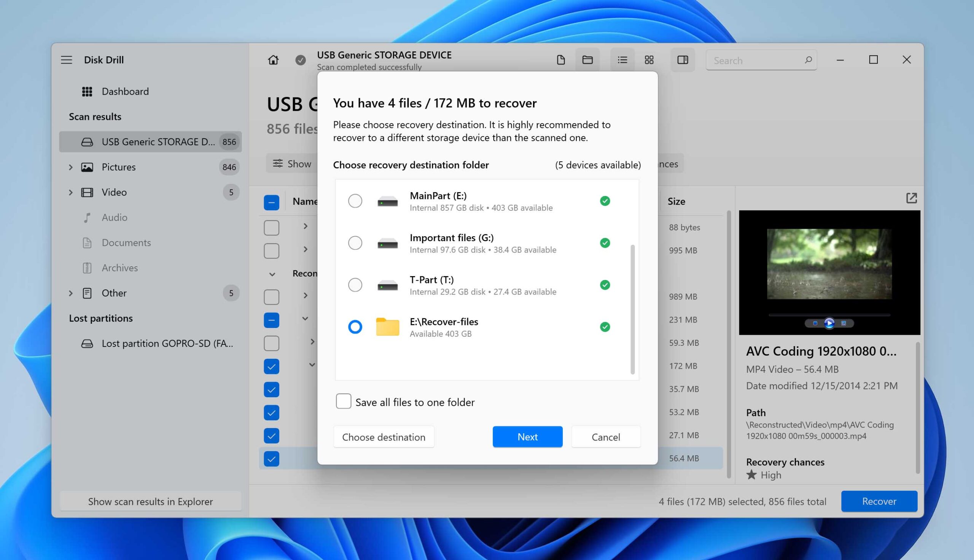This screenshot has height=560, width=974.
Task: Switch to folder view icon in toolbar
Action: (x=587, y=60)
